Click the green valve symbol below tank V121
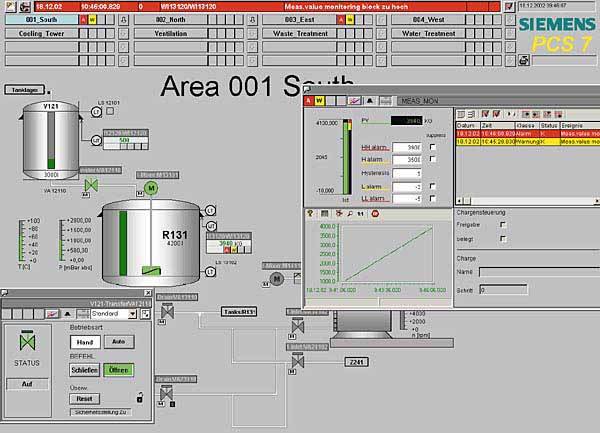600x433 pixels. coord(91,187)
